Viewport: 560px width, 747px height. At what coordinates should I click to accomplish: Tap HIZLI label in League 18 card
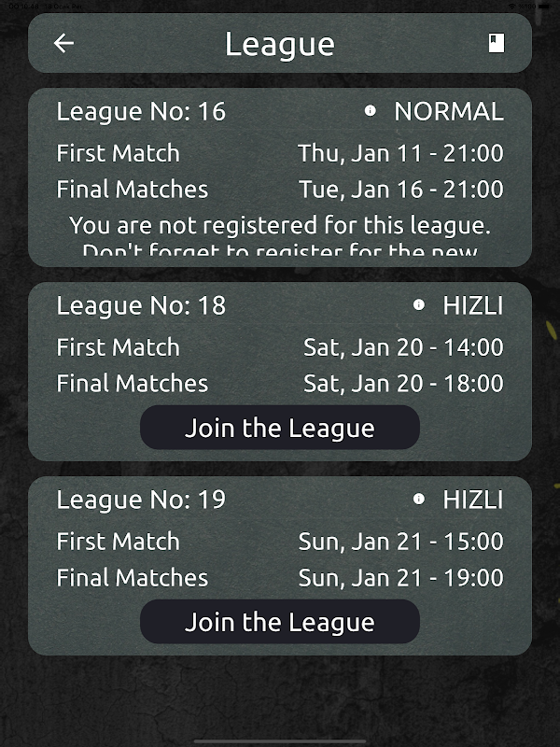(472, 305)
